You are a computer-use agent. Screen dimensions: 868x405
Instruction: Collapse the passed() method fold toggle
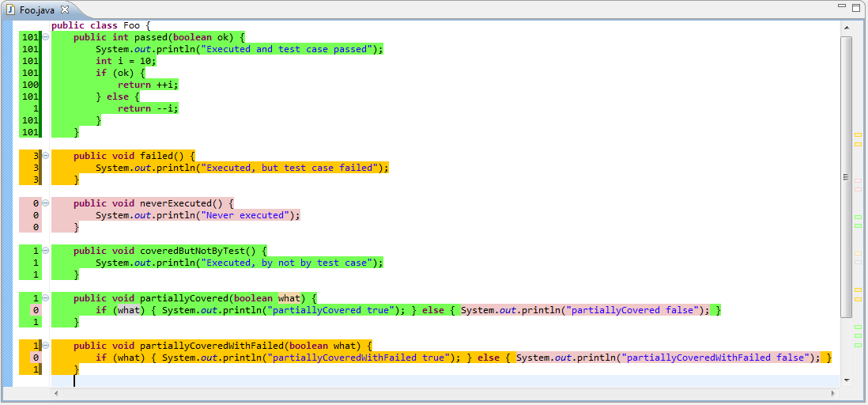[46, 37]
